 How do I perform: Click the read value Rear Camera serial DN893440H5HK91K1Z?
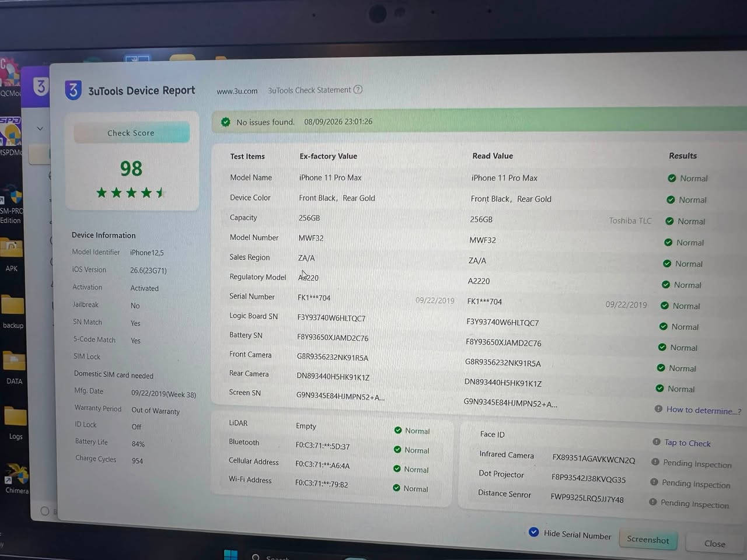pyautogui.click(x=503, y=383)
